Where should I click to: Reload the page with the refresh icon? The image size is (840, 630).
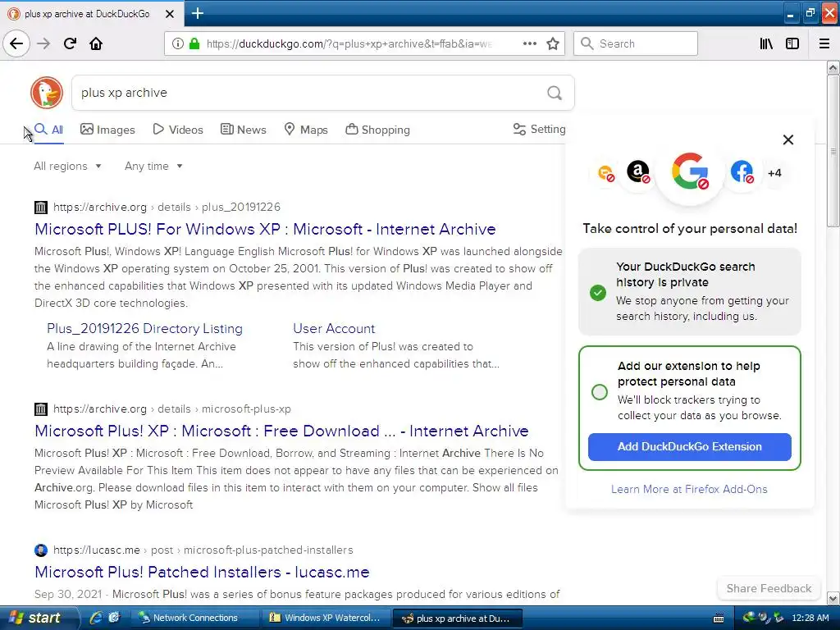pos(70,43)
